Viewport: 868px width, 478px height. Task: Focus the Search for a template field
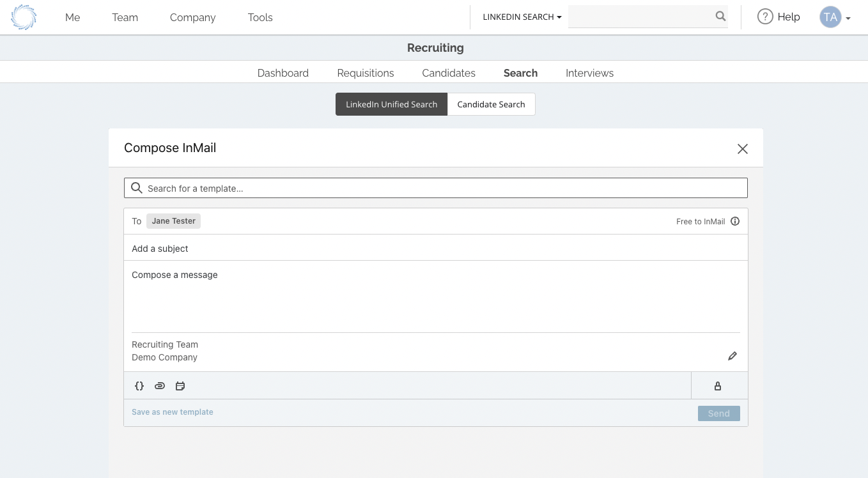click(435, 188)
